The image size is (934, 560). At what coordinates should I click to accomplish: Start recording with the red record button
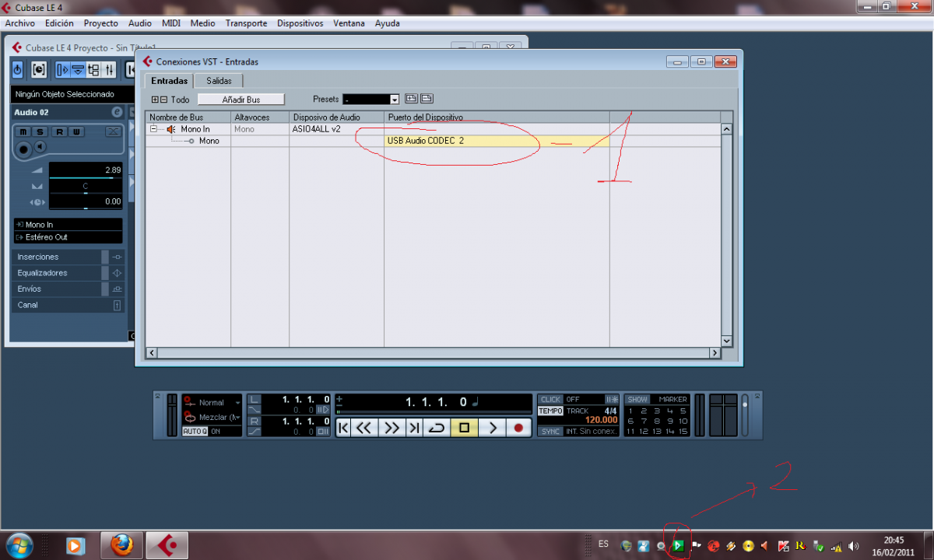click(519, 427)
